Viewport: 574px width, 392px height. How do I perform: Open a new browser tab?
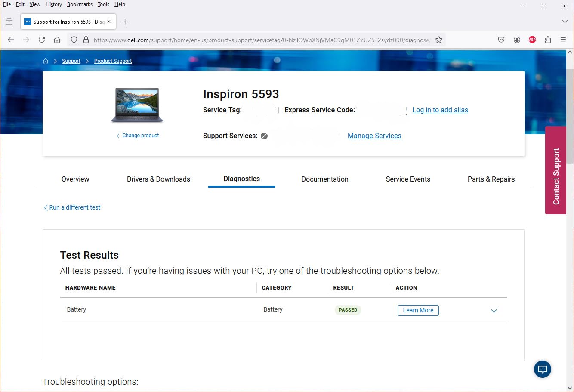tap(125, 22)
